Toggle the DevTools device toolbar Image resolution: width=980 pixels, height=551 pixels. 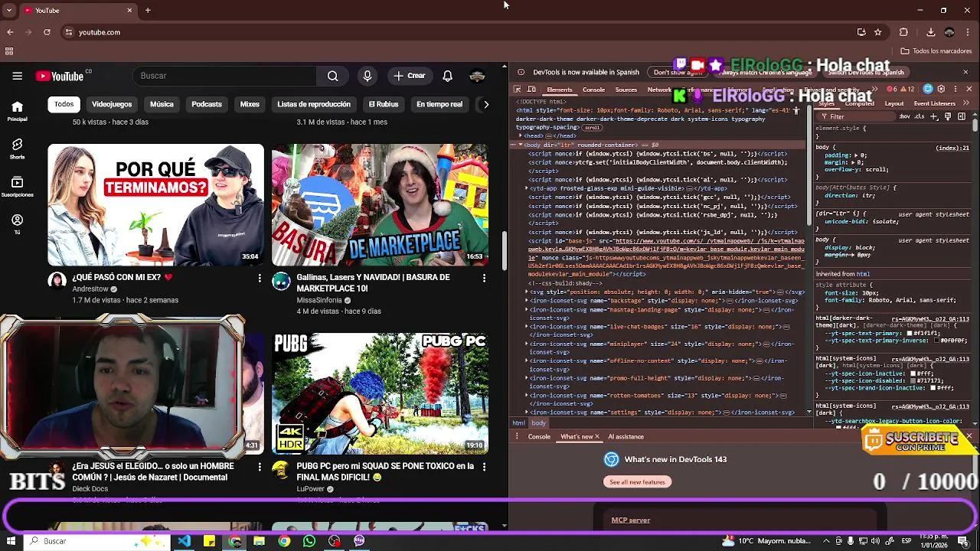[x=531, y=90]
